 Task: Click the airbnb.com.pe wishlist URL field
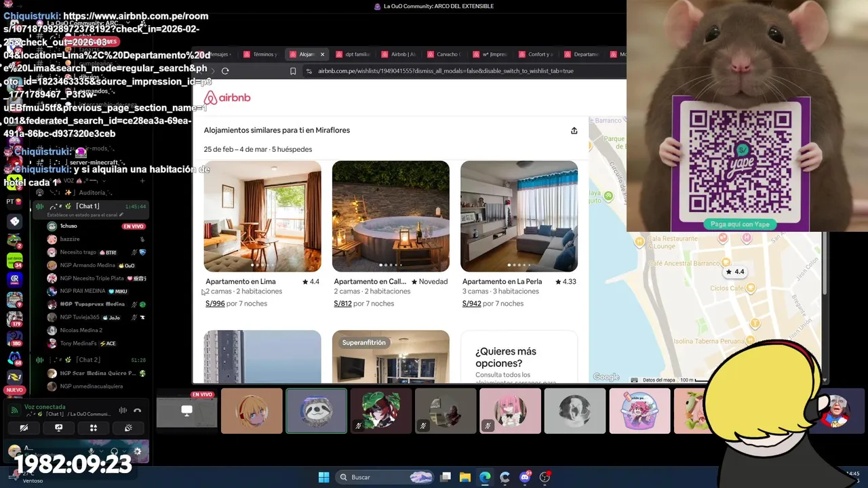(446, 70)
